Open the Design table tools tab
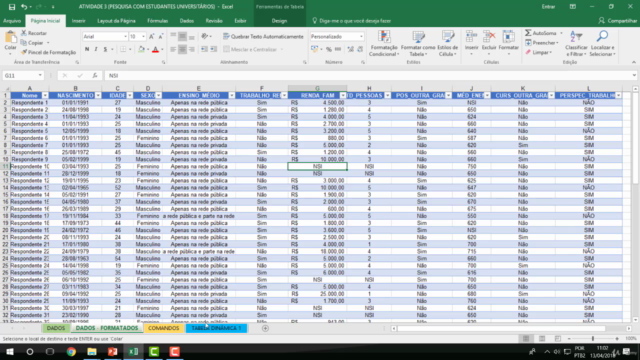640x360 pixels. (x=279, y=21)
